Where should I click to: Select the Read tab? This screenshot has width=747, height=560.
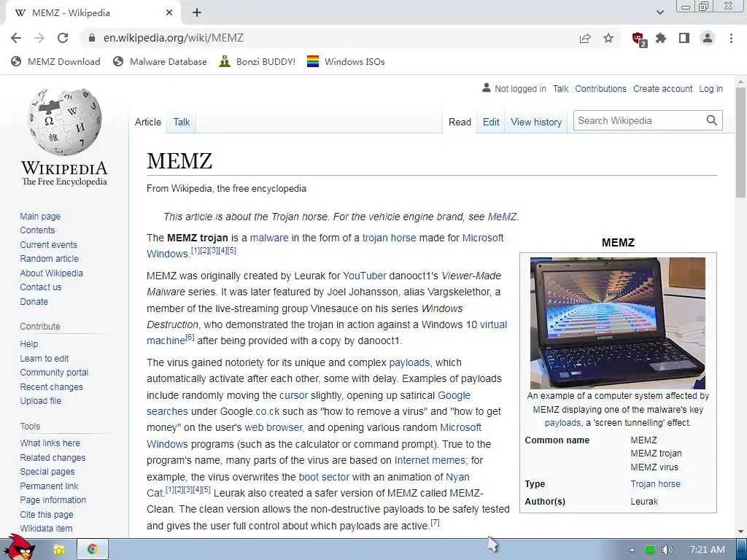point(460,122)
